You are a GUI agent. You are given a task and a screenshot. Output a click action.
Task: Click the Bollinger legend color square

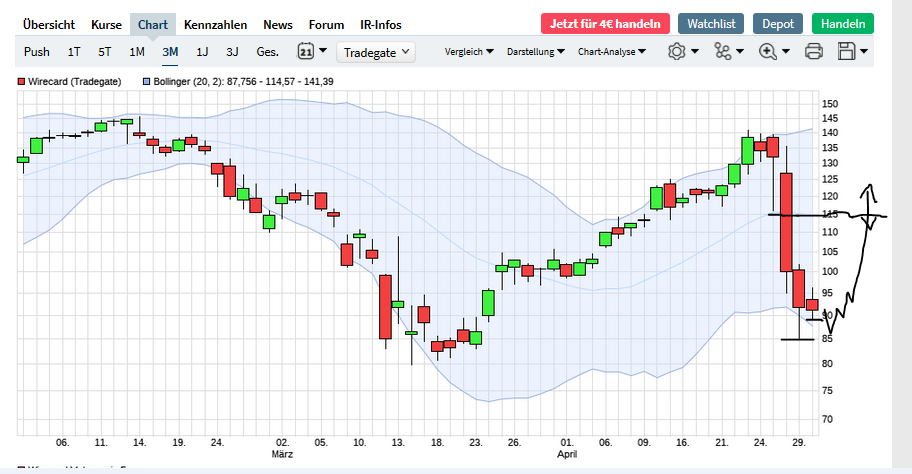147,81
